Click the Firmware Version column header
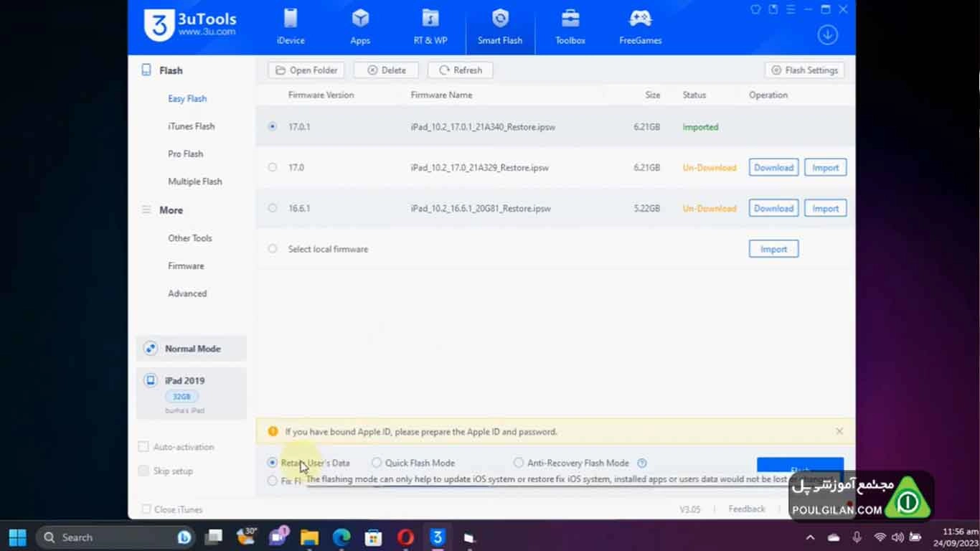Viewport: 980px width, 551px height. (x=321, y=95)
